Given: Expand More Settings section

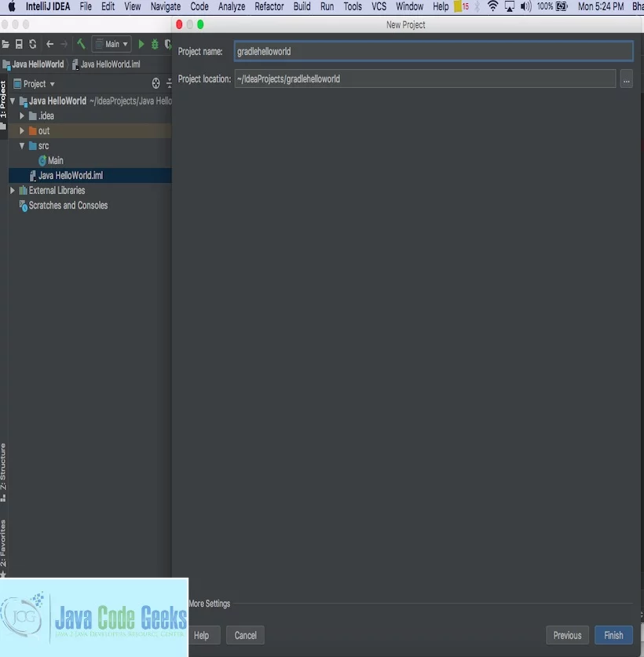Looking at the screenshot, I should click(x=209, y=604).
